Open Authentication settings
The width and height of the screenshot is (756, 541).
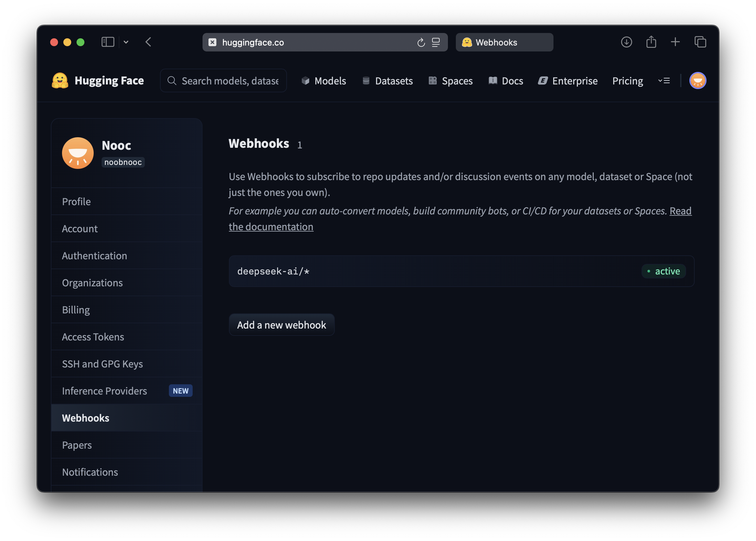(127, 256)
